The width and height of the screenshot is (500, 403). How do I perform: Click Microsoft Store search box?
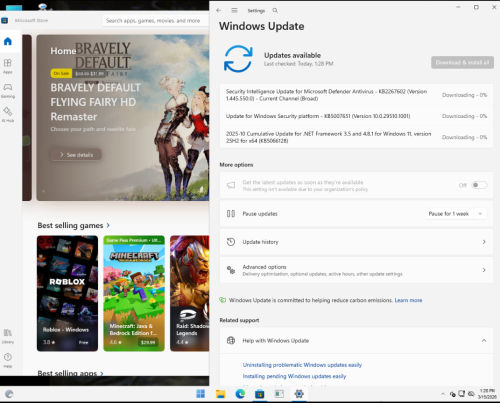click(x=155, y=21)
